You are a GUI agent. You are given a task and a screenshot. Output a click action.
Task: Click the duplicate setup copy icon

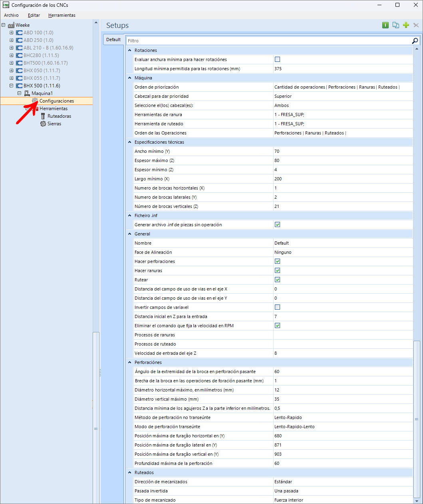click(396, 25)
